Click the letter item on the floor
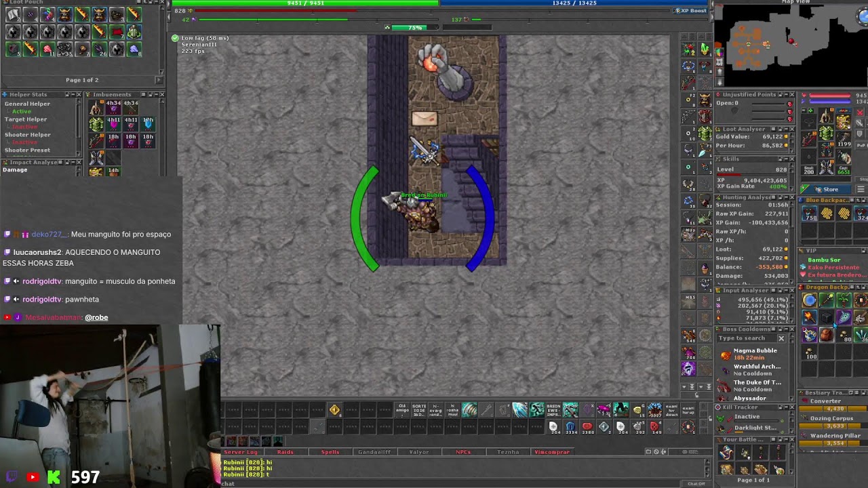868x488 pixels. tap(425, 119)
